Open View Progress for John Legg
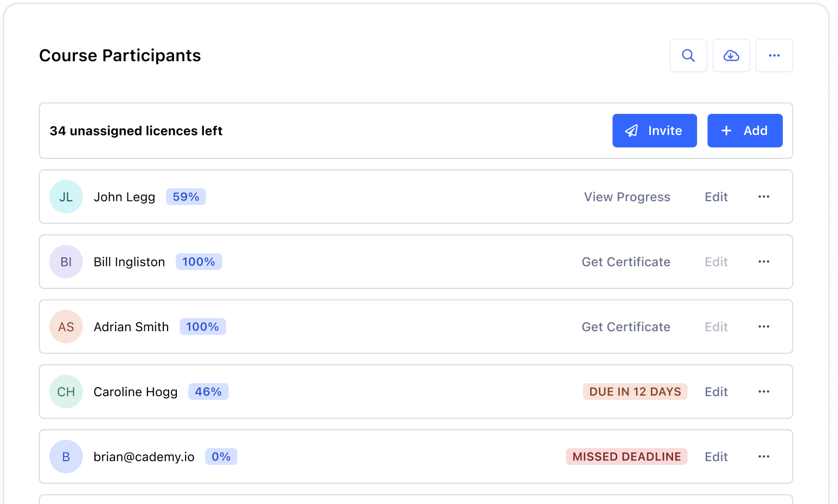The image size is (838, 504). (x=627, y=197)
